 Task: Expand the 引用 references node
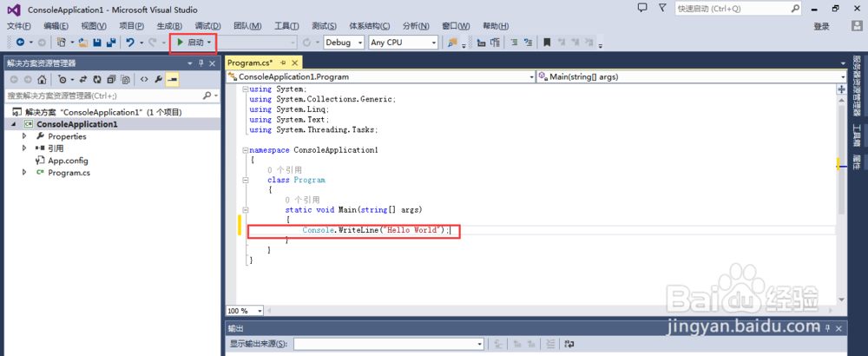click(24, 148)
